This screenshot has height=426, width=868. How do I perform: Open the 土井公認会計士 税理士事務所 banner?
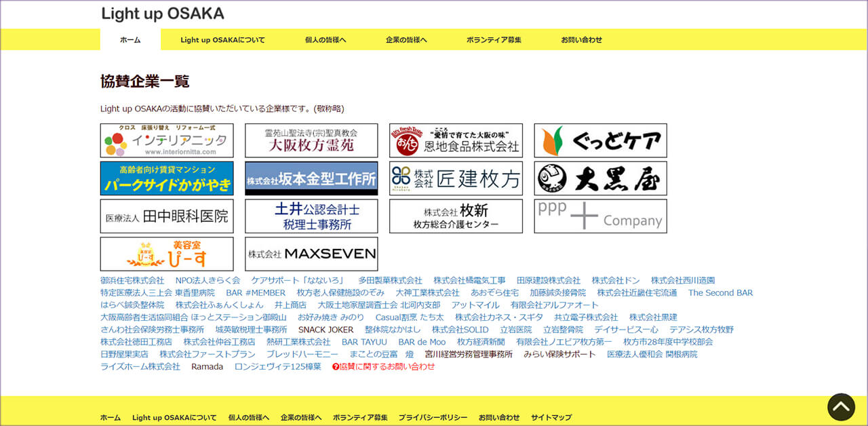[311, 216]
